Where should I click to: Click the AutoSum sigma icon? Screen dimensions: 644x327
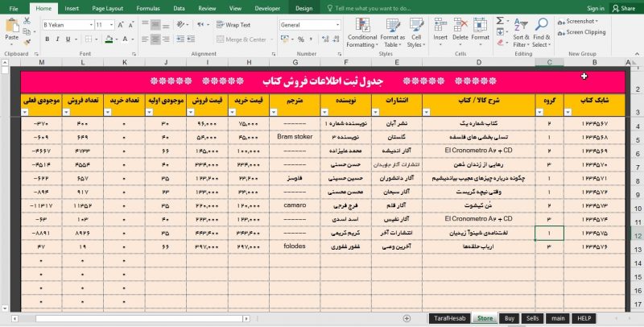tap(500, 21)
